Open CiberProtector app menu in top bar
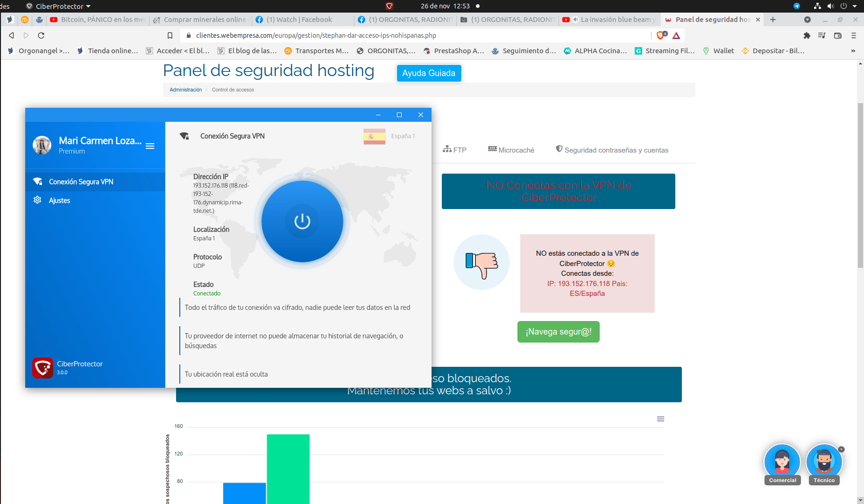The image size is (864, 504). point(58,6)
